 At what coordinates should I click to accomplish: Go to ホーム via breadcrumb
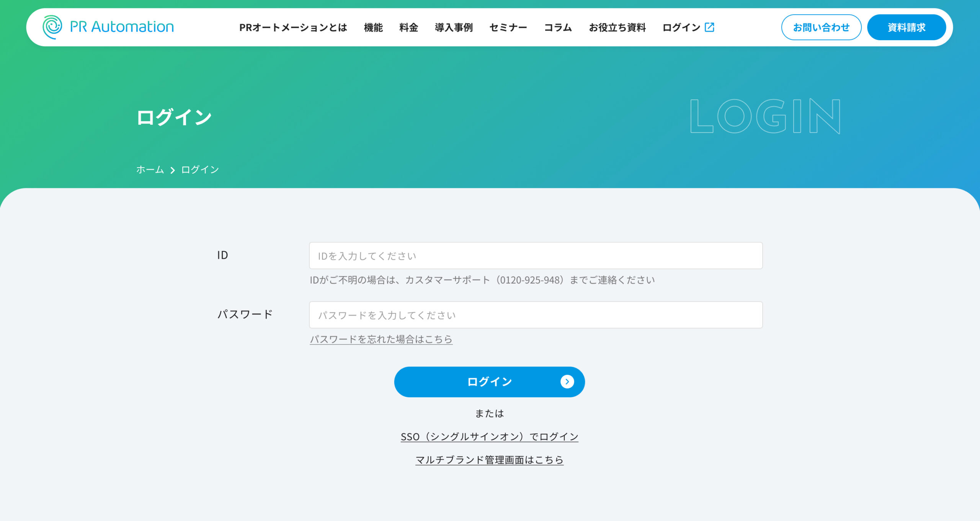tap(150, 170)
